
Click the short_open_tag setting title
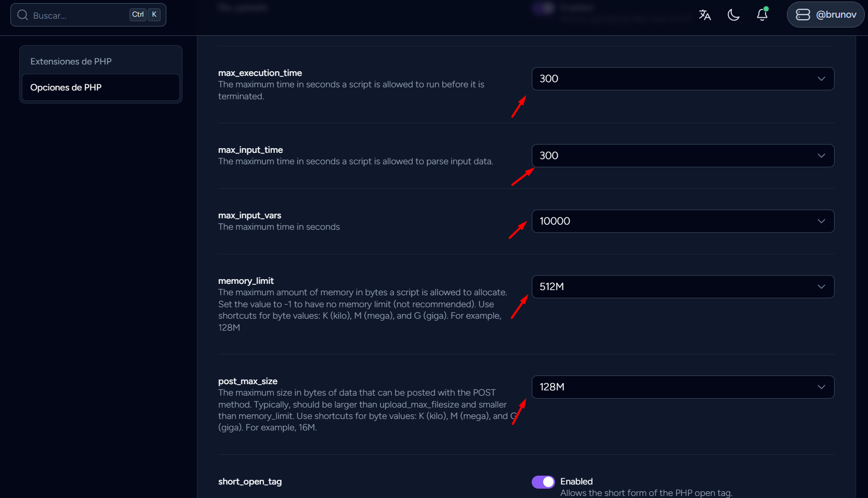click(250, 482)
